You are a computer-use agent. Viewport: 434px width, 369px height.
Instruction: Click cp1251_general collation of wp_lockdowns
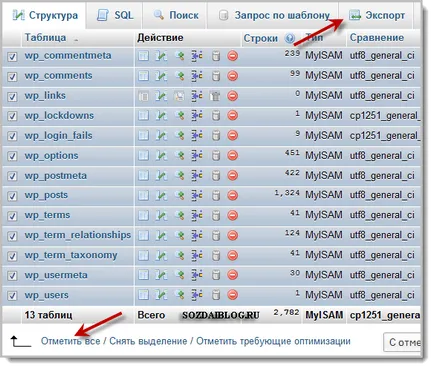[385, 116]
